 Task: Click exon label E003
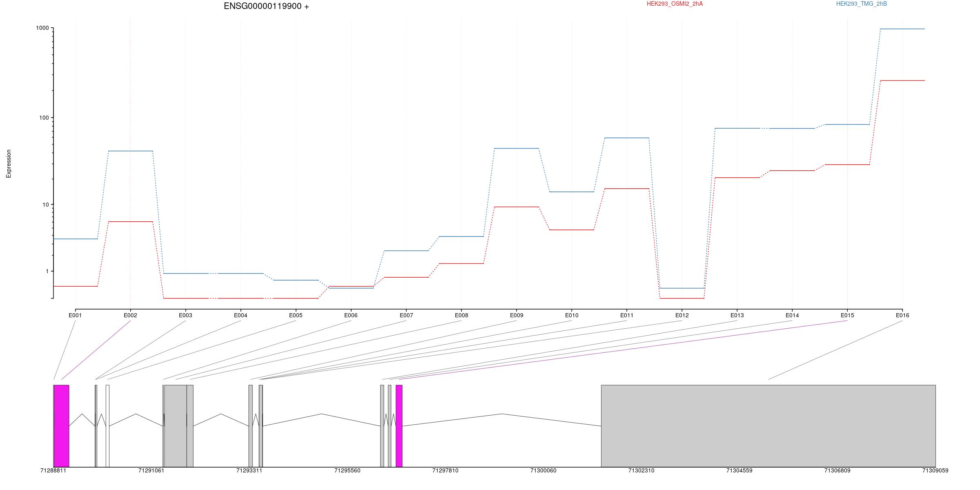[185, 315]
